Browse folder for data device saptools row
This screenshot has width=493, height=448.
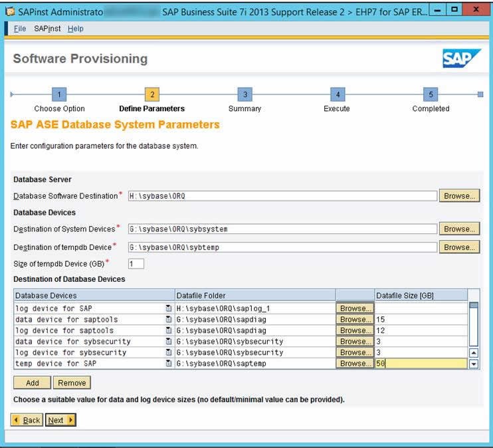pyautogui.click(x=355, y=319)
